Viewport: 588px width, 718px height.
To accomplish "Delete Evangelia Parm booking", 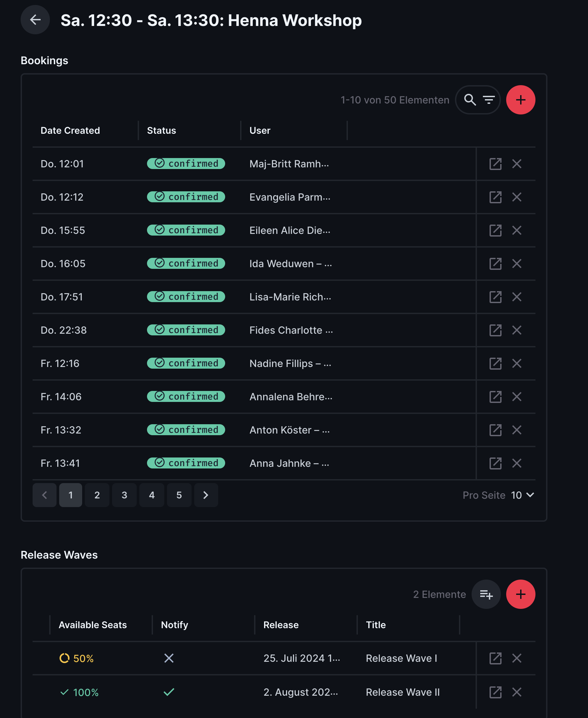I will pyautogui.click(x=516, y=197).
